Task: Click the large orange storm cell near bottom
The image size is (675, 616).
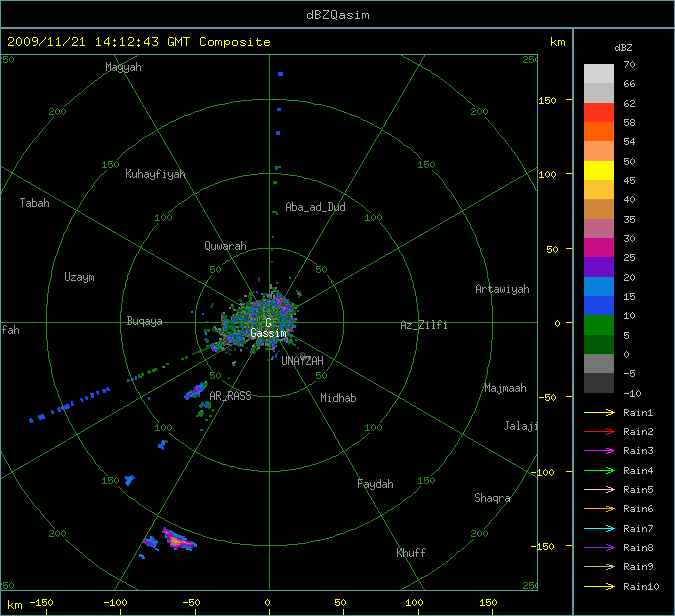Action: pyautogui.click(x=178, y=540)
